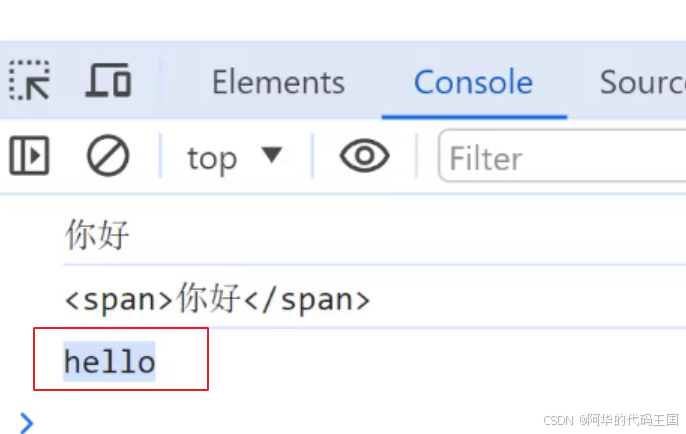The width and height of the screenshot is (686, 434).
Task: Clear the console with the ban icon
Action: [x=108, y=155]
